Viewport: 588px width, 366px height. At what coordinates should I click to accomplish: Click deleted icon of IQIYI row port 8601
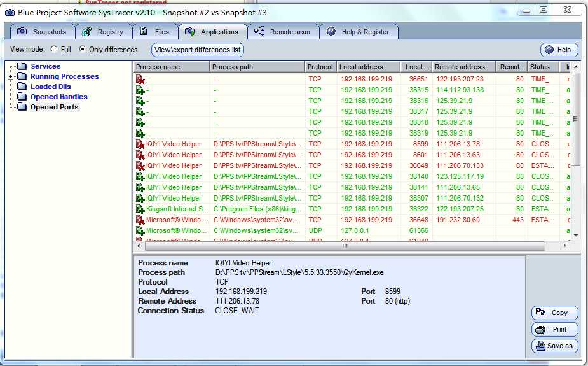(140, 155)
